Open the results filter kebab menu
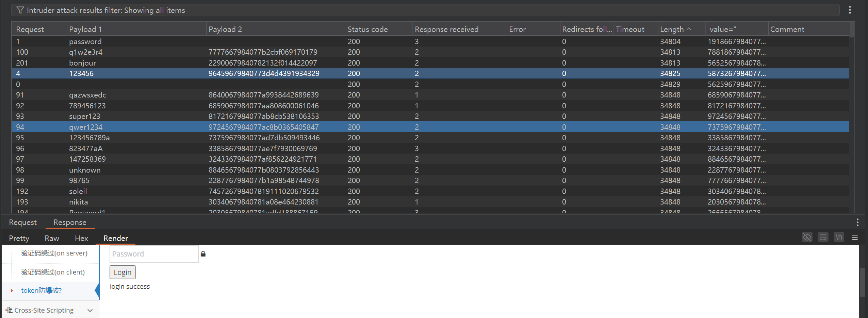This screenshot has width=868, height=318. (x=850, y=10)
